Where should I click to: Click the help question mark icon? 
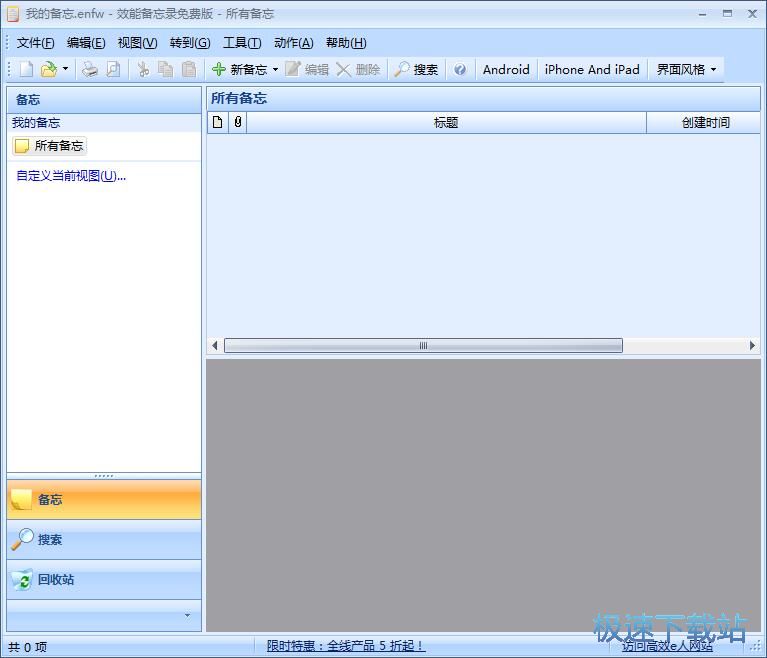pos(460,69)
